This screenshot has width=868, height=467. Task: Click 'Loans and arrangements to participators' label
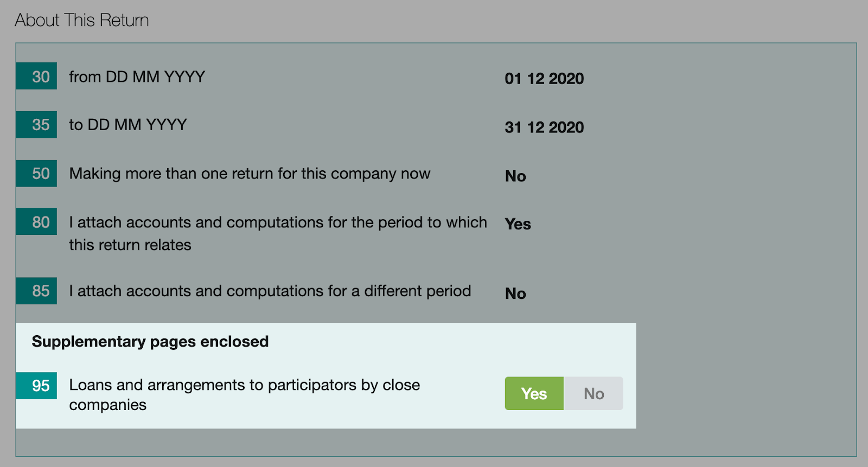[244, 385]
